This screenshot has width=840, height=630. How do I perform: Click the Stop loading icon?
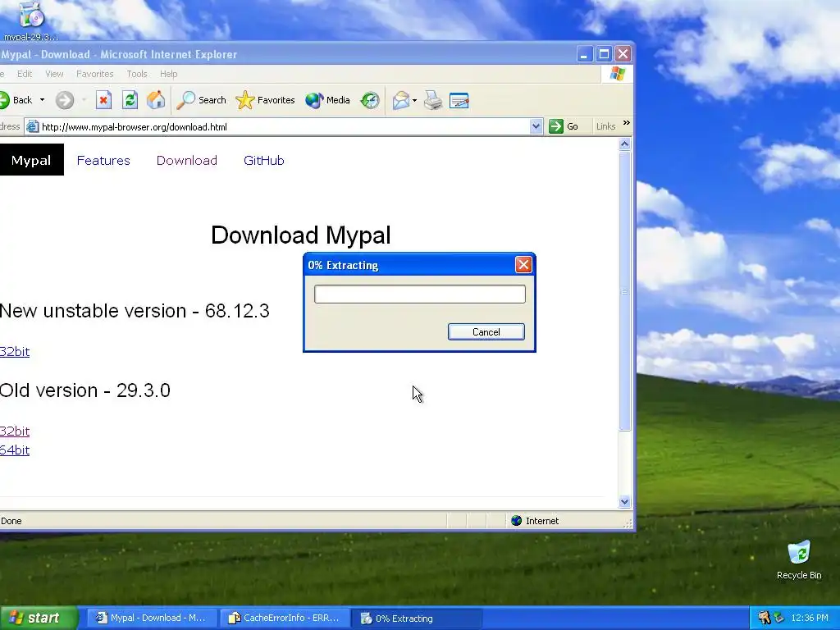[103, 100]
